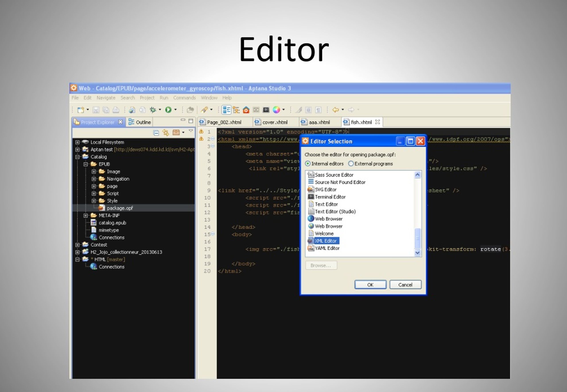Select the Internal editors radio button
This screenshot has width=567, height=392.
point(308,163)
